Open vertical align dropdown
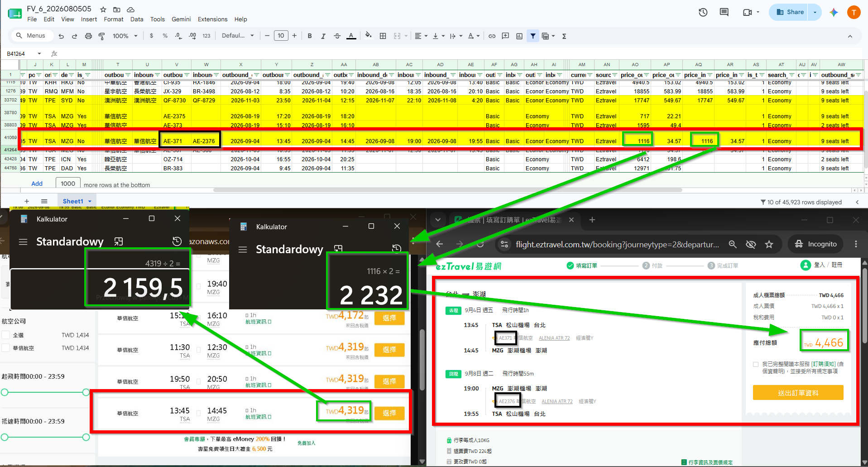 [x=438, y=36]
